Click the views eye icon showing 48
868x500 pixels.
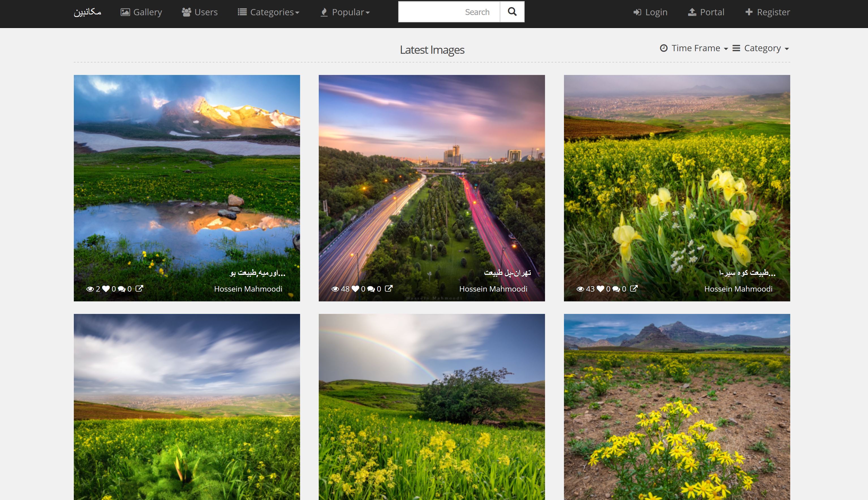tap(335, 289)
